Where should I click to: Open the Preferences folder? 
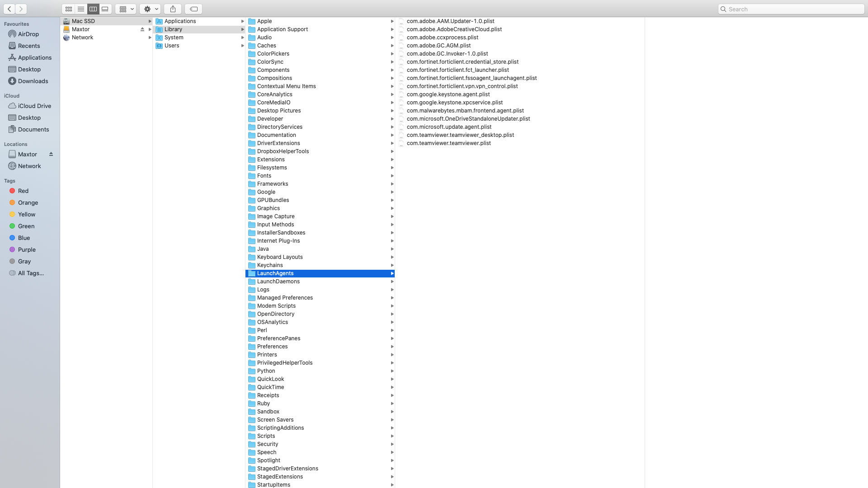point(272,347)
